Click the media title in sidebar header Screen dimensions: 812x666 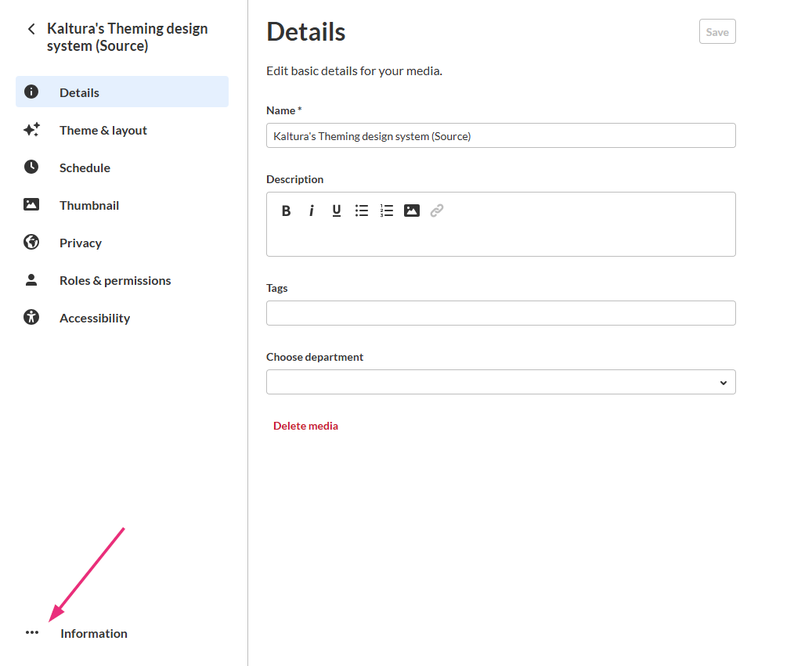128,37
